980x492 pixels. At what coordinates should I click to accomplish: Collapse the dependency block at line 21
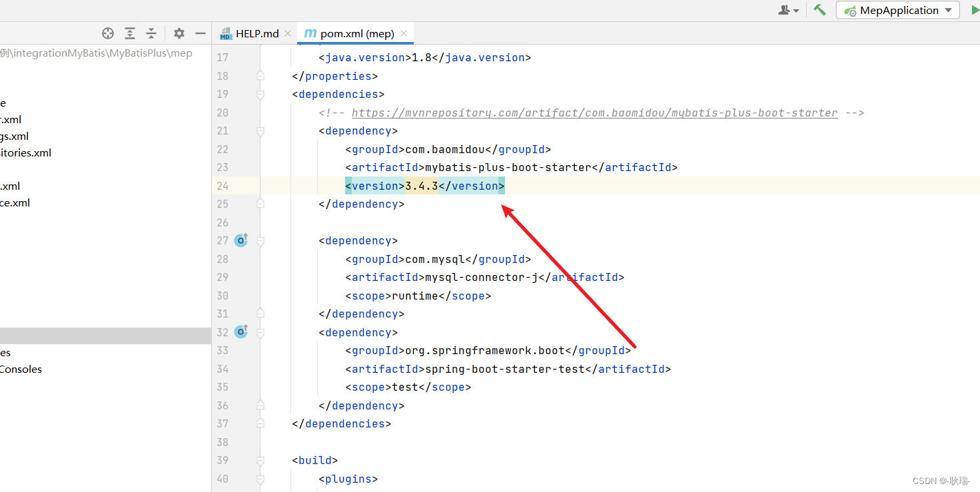pos(260,131)
